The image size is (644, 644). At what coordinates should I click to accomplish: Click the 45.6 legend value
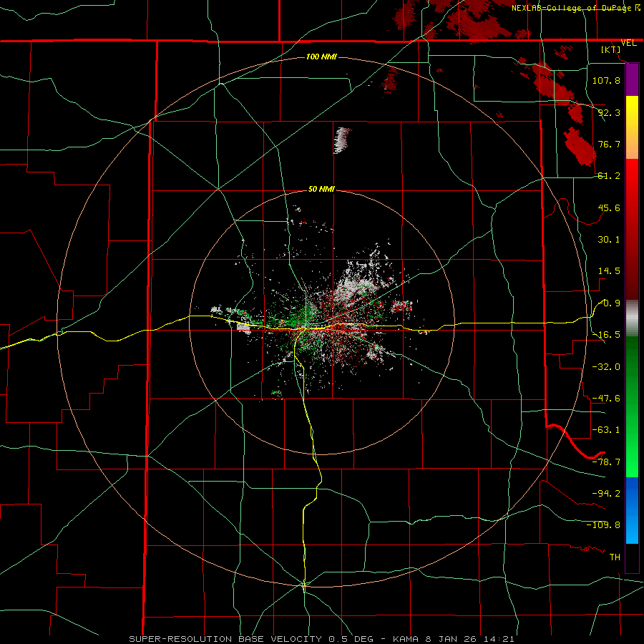point(609,208)
